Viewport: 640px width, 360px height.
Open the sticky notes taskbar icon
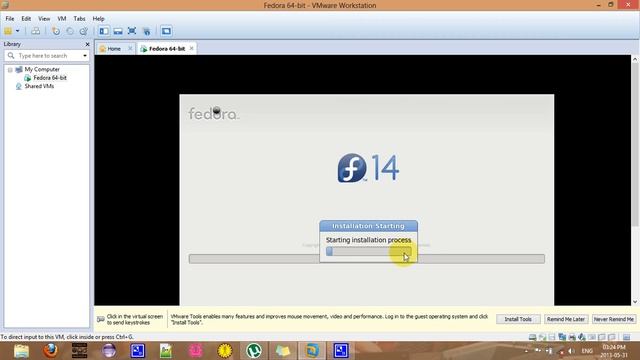(282, 351)
